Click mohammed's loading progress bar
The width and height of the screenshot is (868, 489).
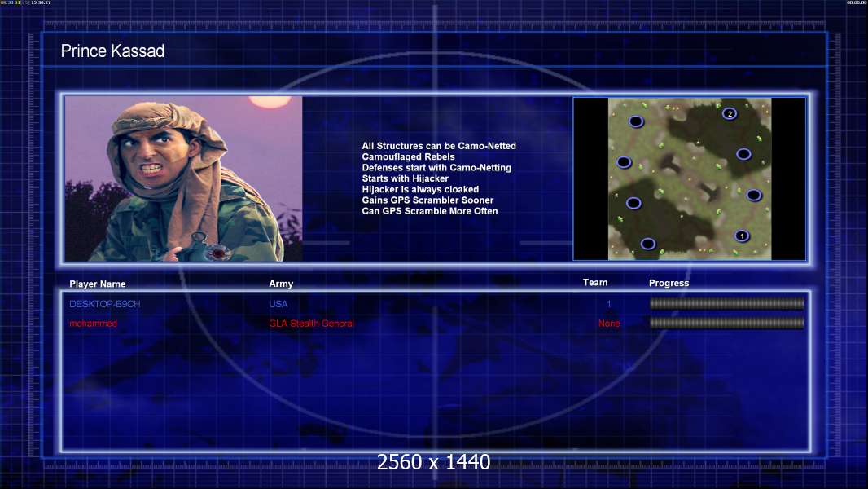tap(727, 323)
